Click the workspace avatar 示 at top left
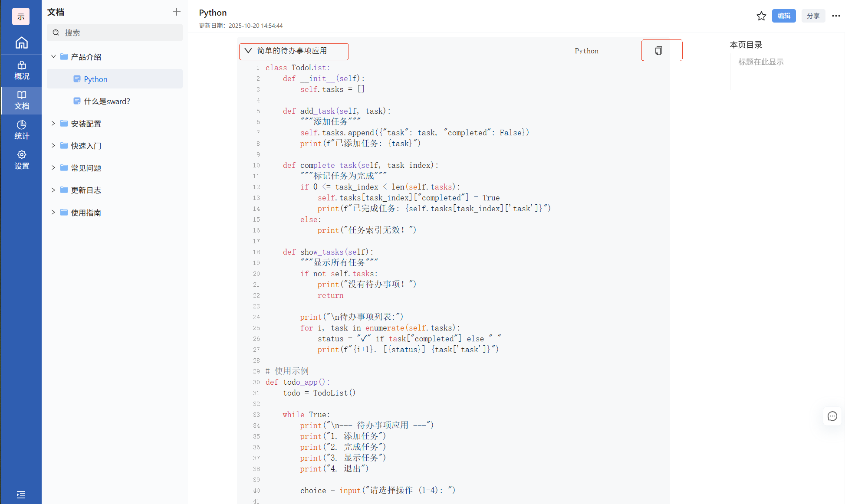845x504 pixels. tap(21, 16)
